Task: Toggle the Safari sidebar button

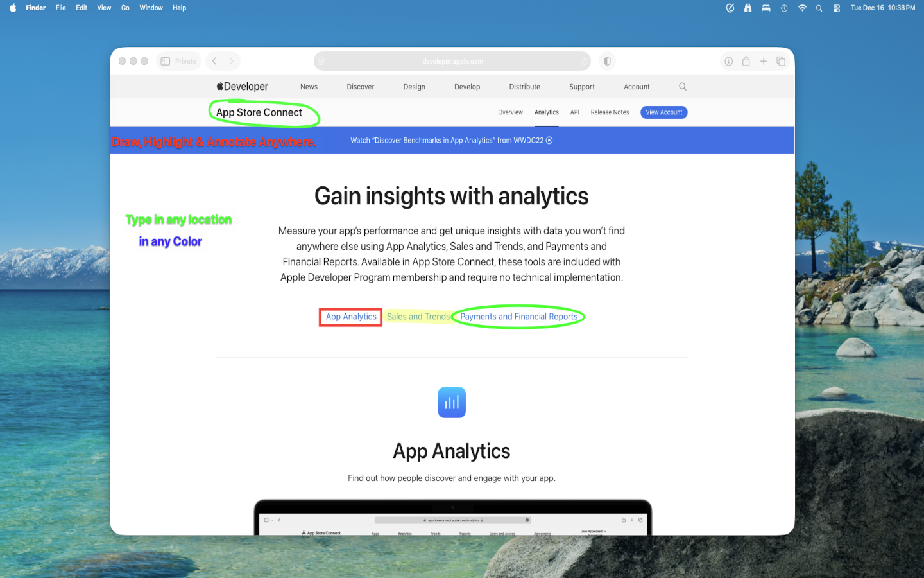Action: [x=166, y=61]
